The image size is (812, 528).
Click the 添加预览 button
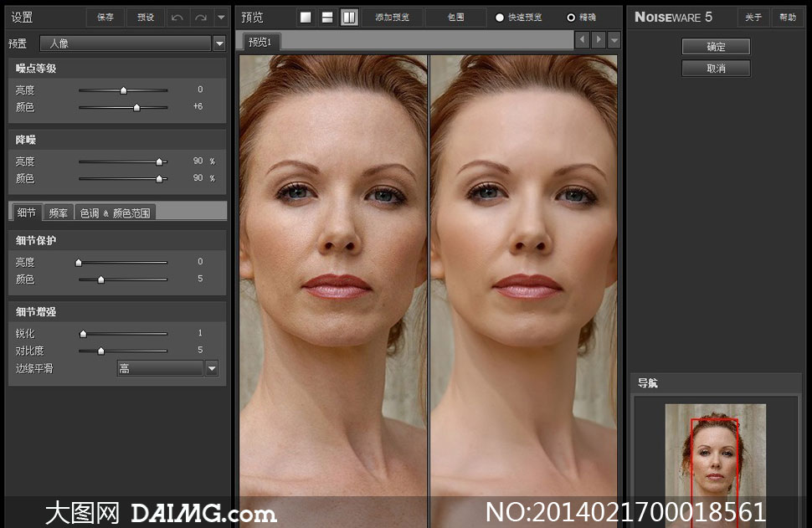click(392, 17)
